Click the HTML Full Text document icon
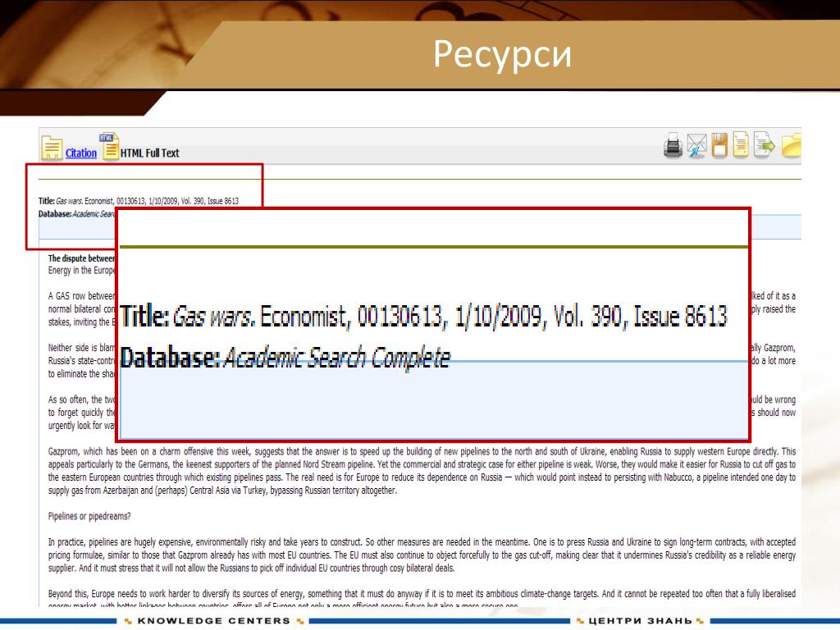Image resolution: width=840 pixels, height=630 pixels. click(x=110, y=146)
